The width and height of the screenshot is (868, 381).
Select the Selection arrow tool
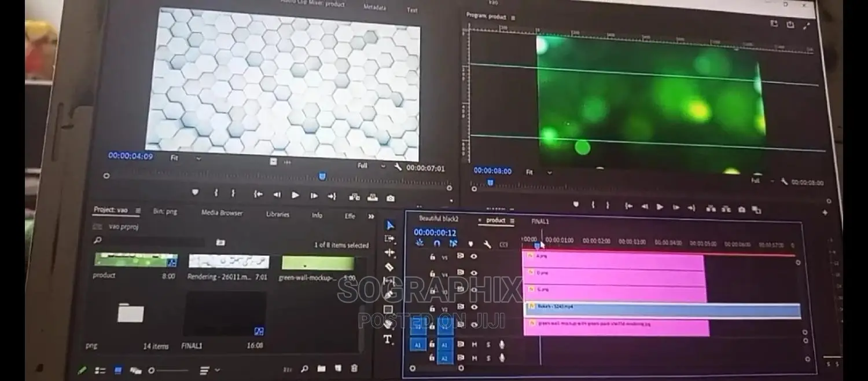coord(390,225)
